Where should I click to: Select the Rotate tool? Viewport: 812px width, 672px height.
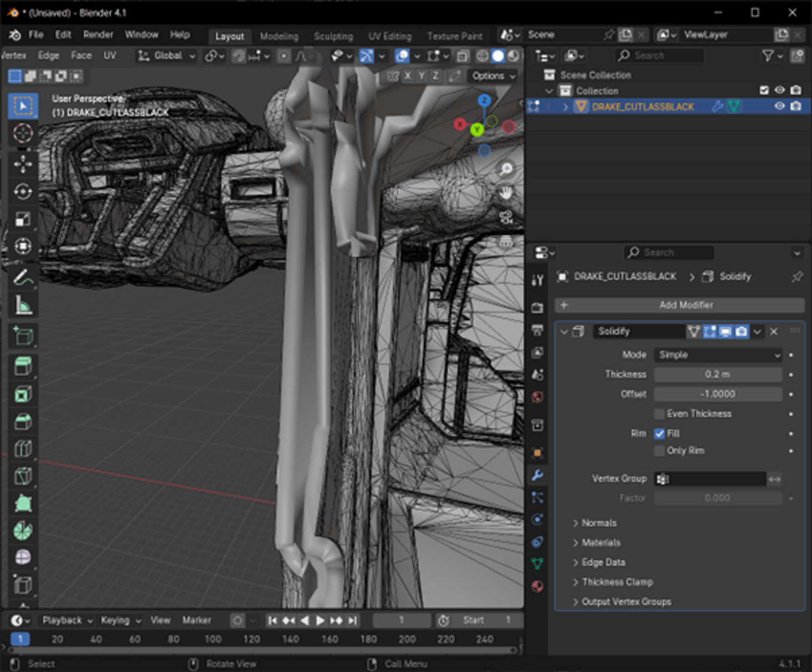click(23, 191)
